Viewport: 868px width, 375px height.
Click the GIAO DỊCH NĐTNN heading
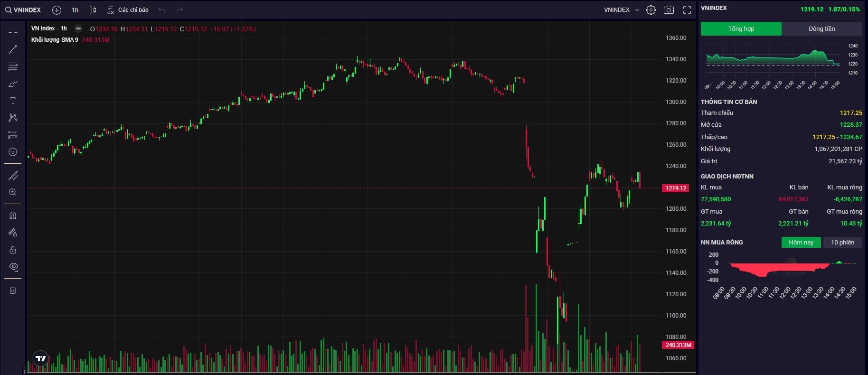click(727, 177)
